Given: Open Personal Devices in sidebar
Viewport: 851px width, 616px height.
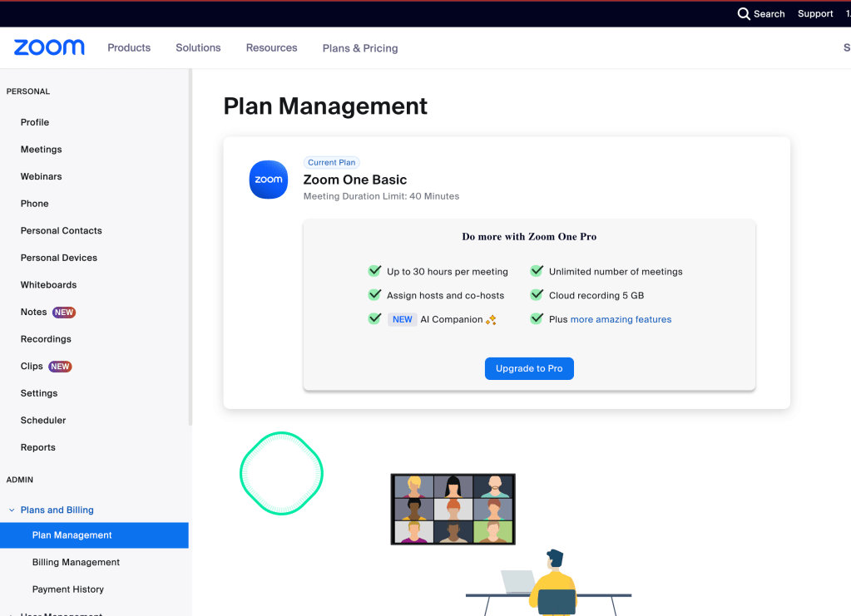Looking at the screenshot, I should pyautogui.click(x=59, y=258).
